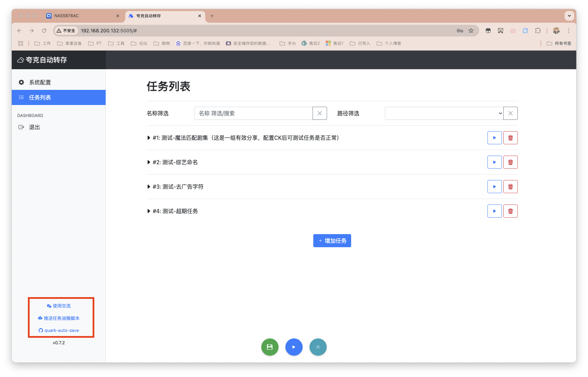Screen dimensions: 588x377
Task: Delete task #2 using the trash icon
Action: tap(510, 162)
